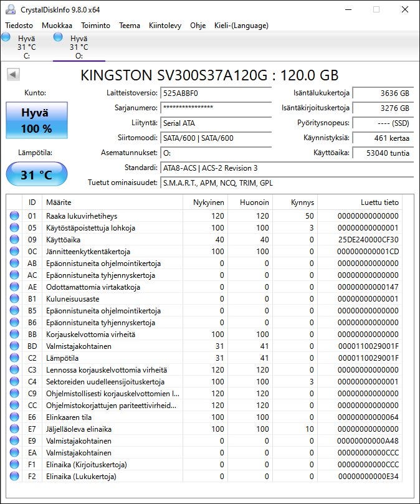Select raw value 00000000000A48
Image resolution: width=420 pixels, height=504 pixels.
tap(368, 440)
